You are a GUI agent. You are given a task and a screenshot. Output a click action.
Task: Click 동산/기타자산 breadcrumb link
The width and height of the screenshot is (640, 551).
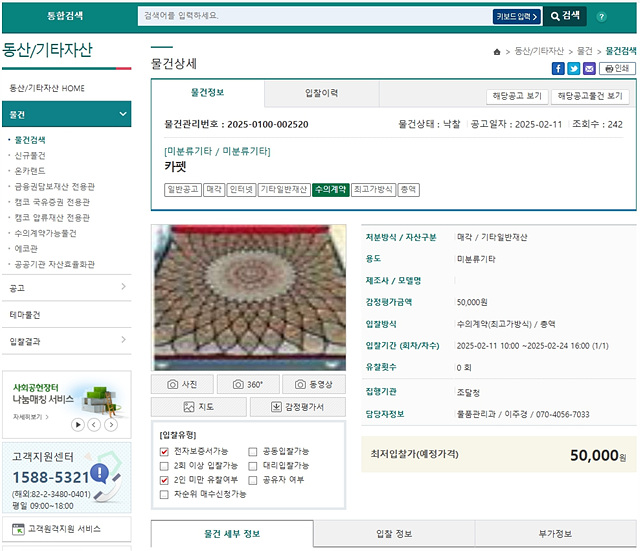tap(539, 51)
